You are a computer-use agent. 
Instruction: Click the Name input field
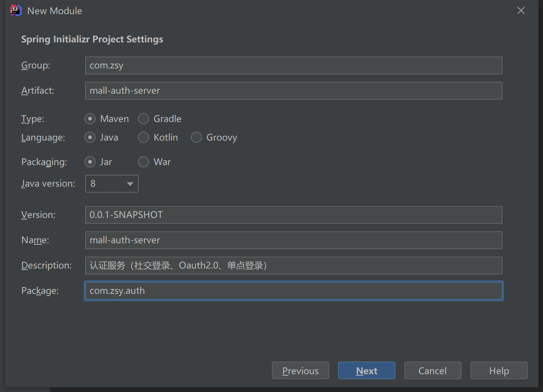coord(293,240)
